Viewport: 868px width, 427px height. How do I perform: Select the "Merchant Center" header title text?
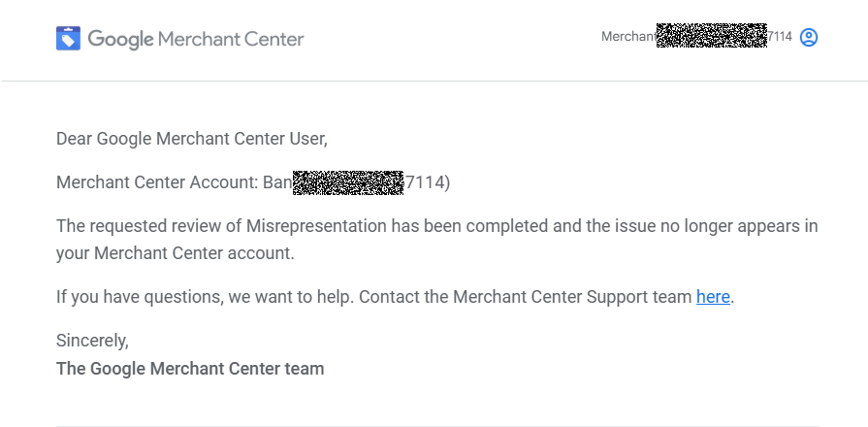[231, 40]
